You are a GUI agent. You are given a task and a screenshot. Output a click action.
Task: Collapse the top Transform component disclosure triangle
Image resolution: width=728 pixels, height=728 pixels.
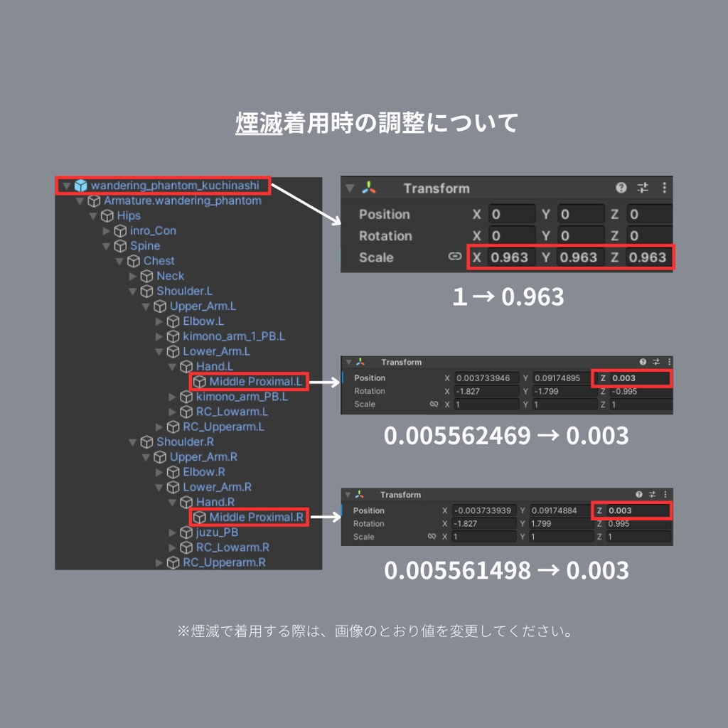350,188
